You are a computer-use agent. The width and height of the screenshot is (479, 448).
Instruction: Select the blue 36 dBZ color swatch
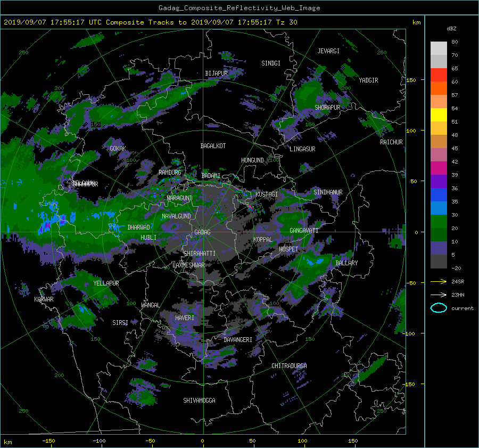click(439, 194)
